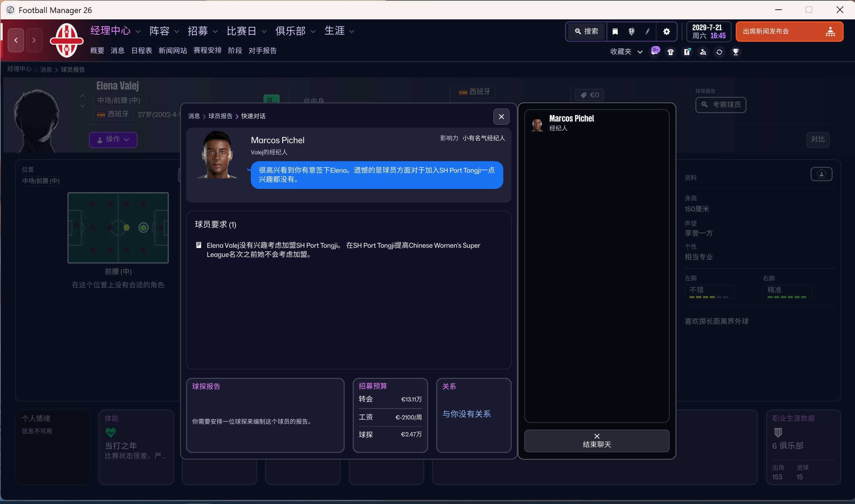This screenshot has width=855, height=504.
Task: Open settings gear icon
Action: pyautogui.click(x=666, y=32)
